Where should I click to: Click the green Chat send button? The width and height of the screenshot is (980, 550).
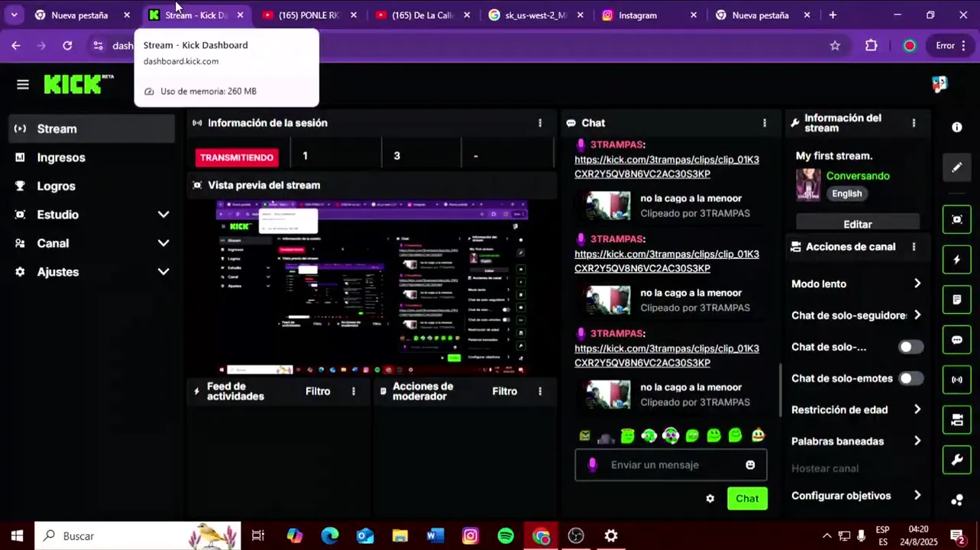click(747, 499)
